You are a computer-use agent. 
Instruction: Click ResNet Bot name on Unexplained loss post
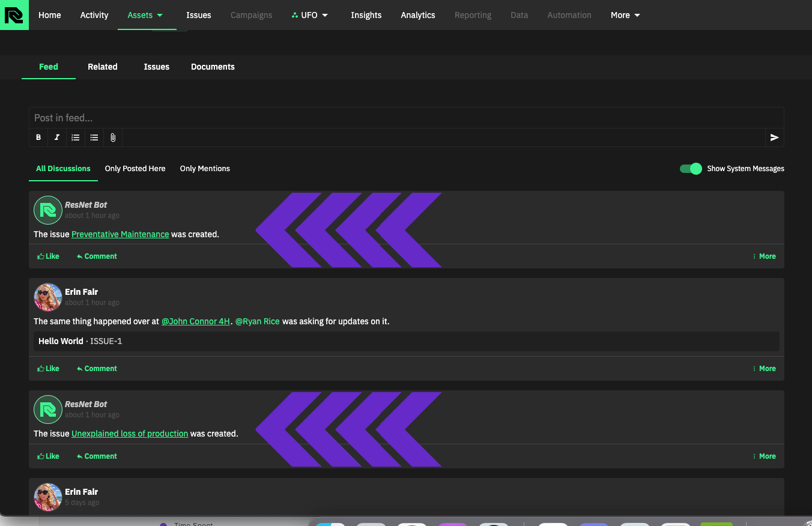(x=86, y=404)
